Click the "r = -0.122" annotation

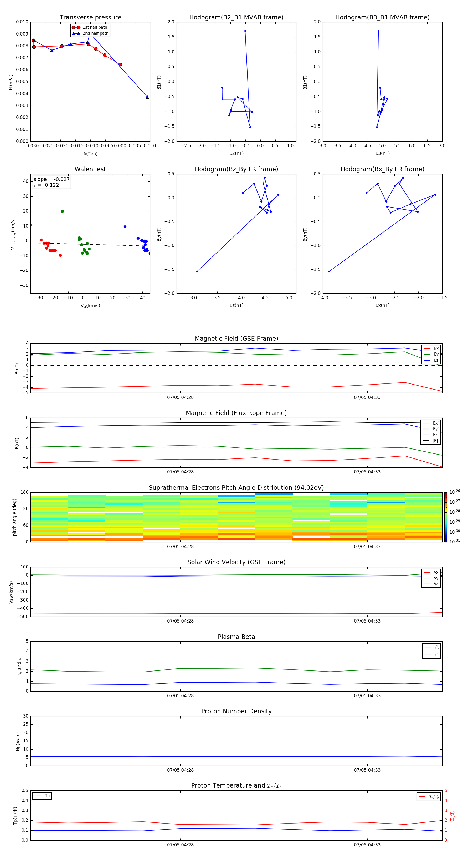point(47,185)
